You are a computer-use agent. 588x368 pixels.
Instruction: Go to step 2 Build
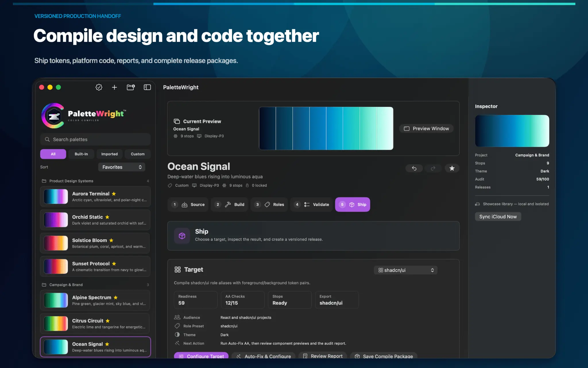coord(229,204)
